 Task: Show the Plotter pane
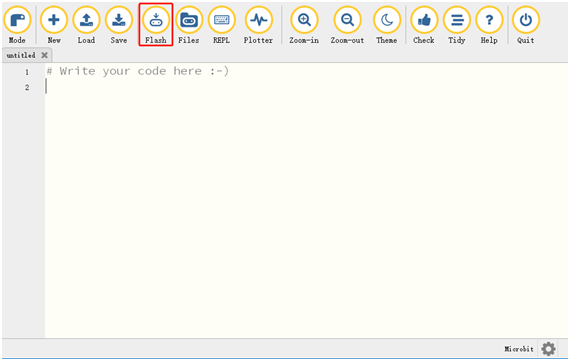[x=258, y=25]
